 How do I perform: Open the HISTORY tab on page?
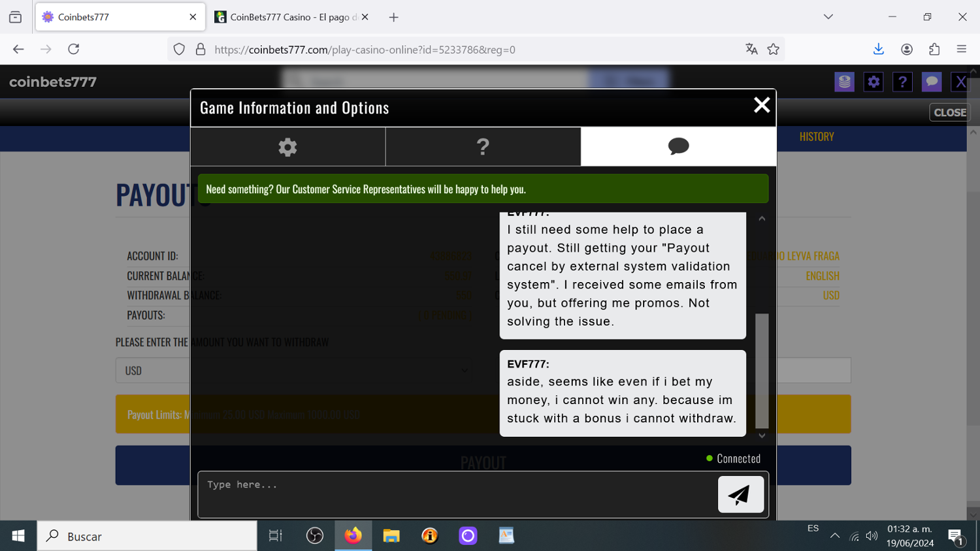(817, 136)
